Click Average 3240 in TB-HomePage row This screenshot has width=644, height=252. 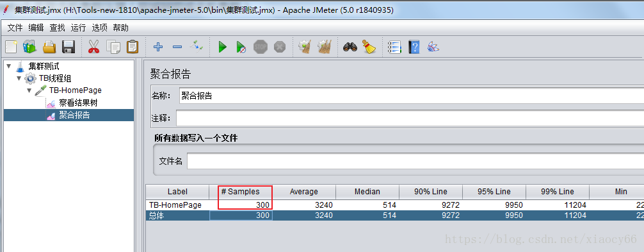304,205
